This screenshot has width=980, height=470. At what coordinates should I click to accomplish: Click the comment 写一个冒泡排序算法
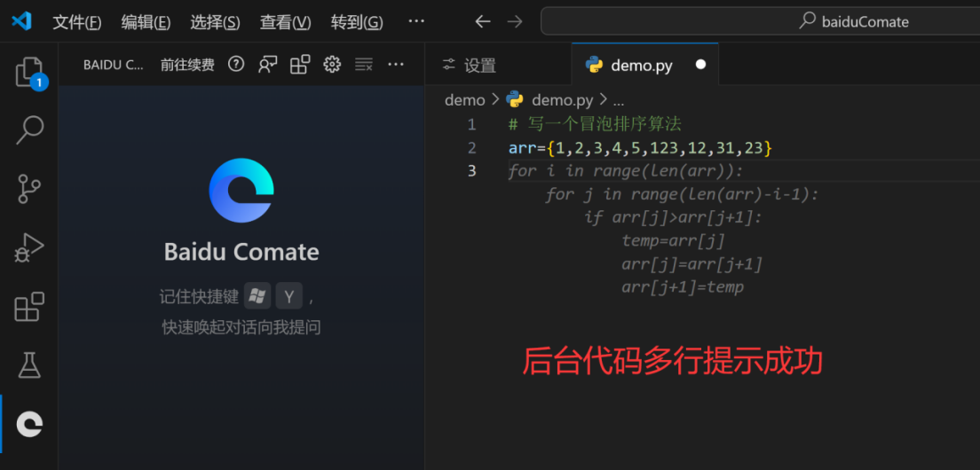[595, 124]
